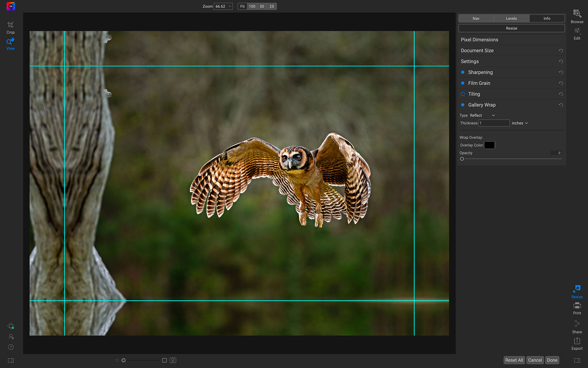Enable the Tiling toggle
588x368 pixels.
tap(463, 94)
